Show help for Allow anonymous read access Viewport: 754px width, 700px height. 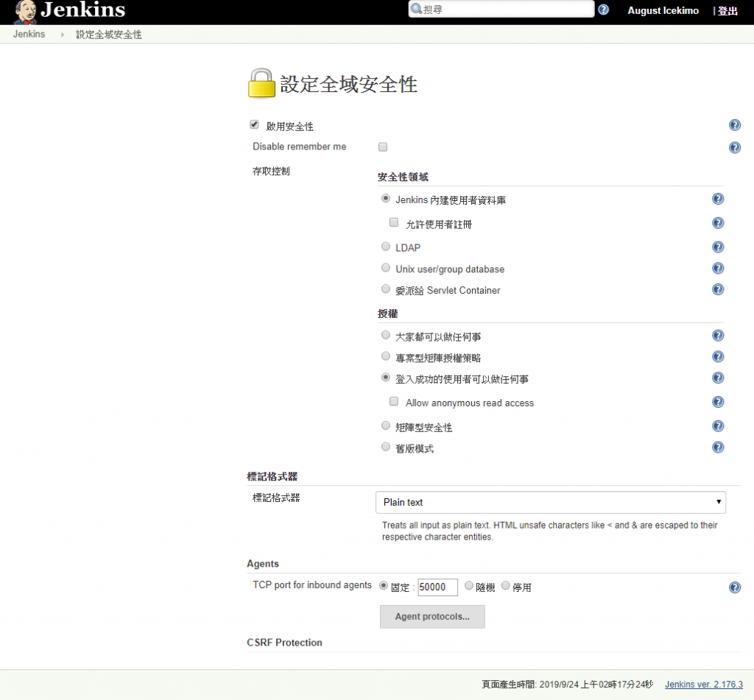(x=717, y=401)
